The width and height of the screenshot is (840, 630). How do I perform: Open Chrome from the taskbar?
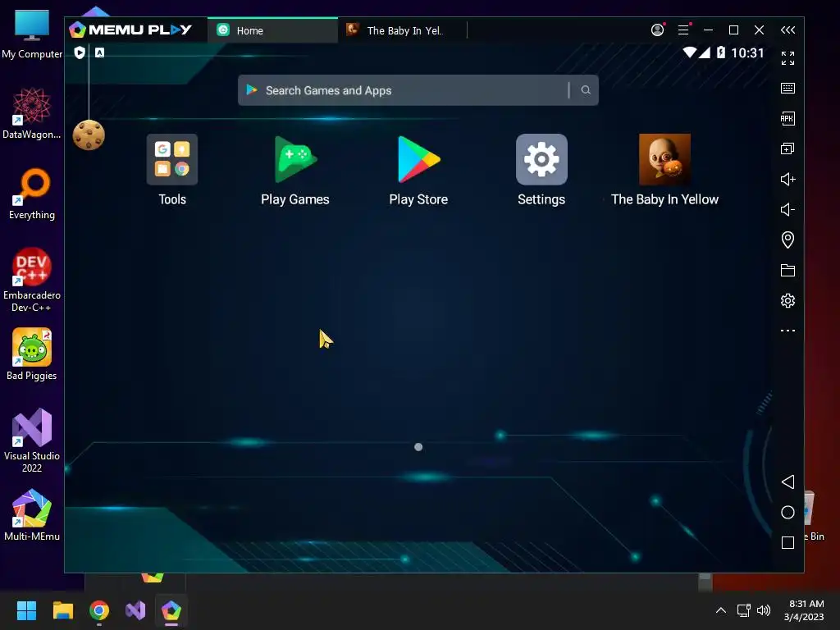[99, 610]
